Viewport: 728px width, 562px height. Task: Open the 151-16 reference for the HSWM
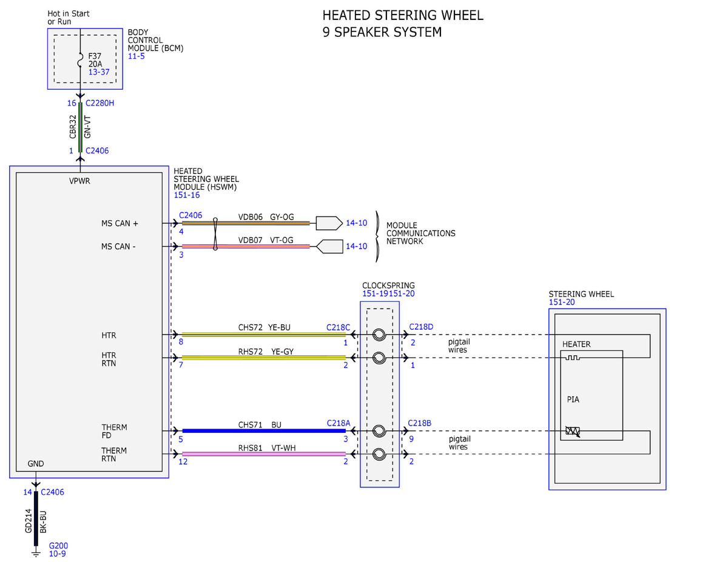187,195
